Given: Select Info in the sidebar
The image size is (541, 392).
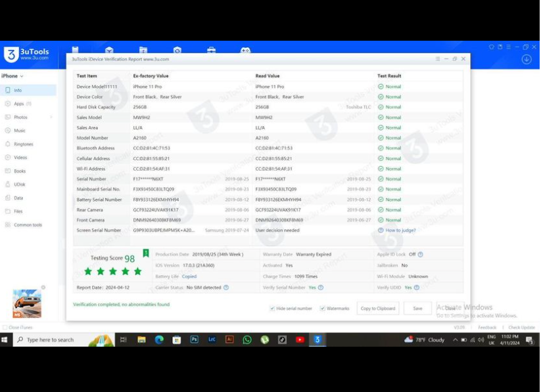Looking at the screenshot, I should point(28,90).
